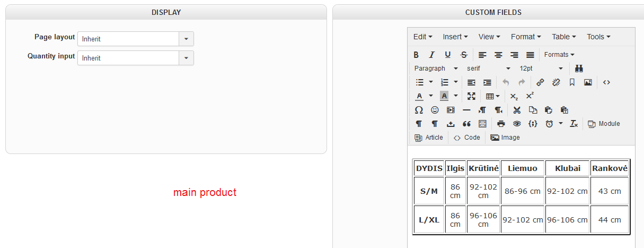The height and width of the screenshot is (248, 644).
Task: Insert date/time alarm clock icon
Action: tap(549, 124)
